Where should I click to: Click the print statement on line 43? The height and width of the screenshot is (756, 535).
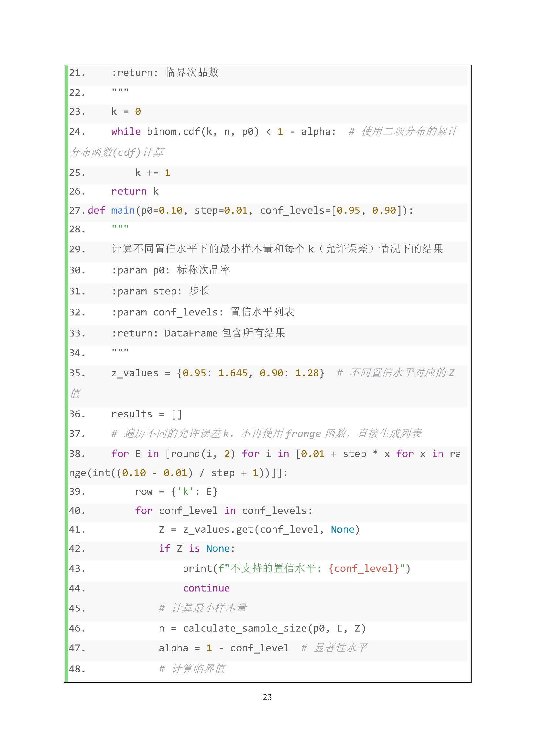point(297,569)
